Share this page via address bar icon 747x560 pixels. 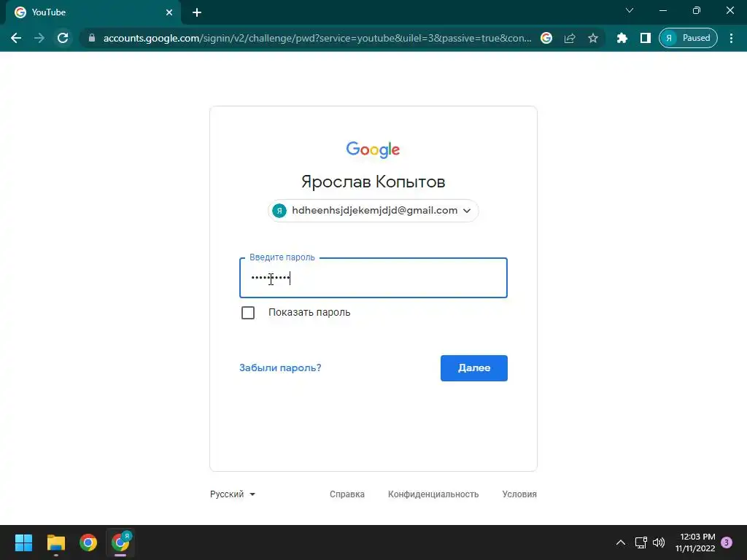(570, 38)
